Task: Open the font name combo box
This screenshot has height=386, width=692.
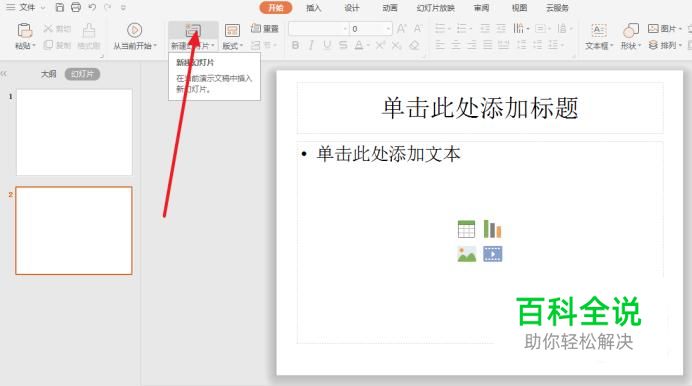Action: [319, 29]
